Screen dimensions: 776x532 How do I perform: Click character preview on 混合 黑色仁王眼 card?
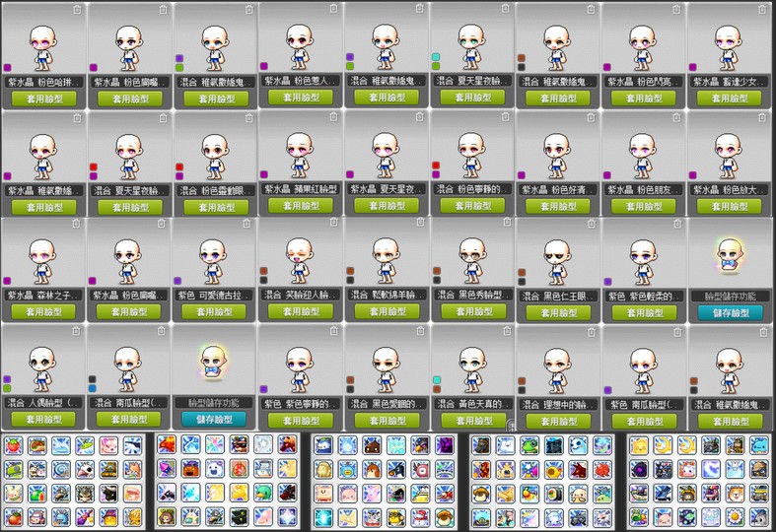click(x=558, y=261)
